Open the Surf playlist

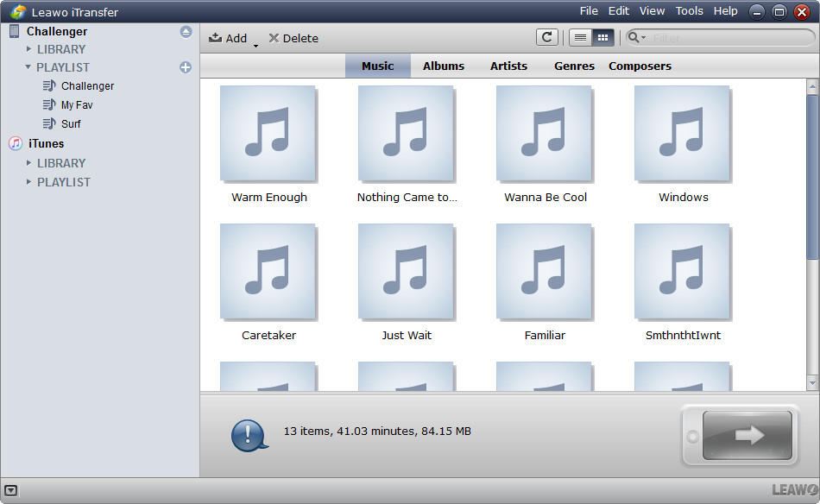pos(71,123)
